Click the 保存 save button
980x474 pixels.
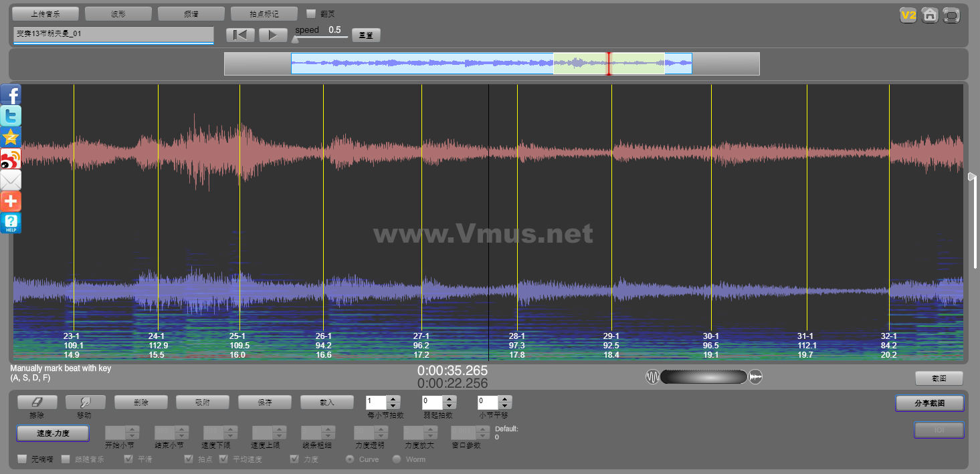coord(265,402)
